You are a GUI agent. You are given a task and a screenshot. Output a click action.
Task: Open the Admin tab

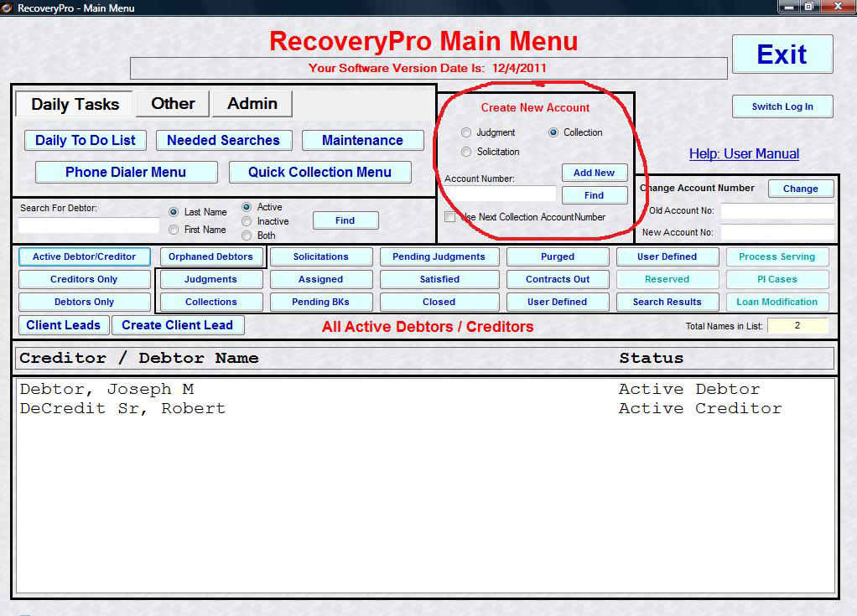(252, 104)
